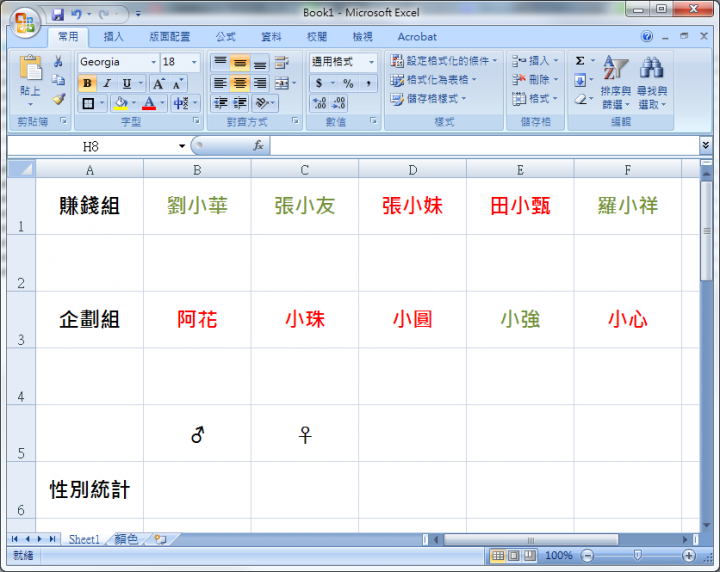Align text to top of cell
Screen dimensions: 720x572
[x=220, y=62]
